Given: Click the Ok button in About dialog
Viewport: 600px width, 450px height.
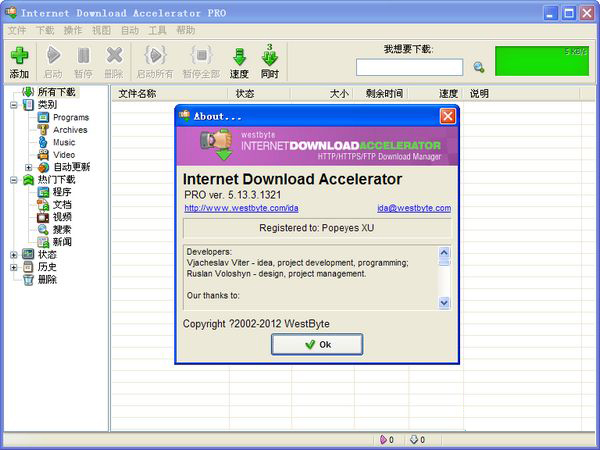Looking at the screenshot, I should tap(317, 344).
